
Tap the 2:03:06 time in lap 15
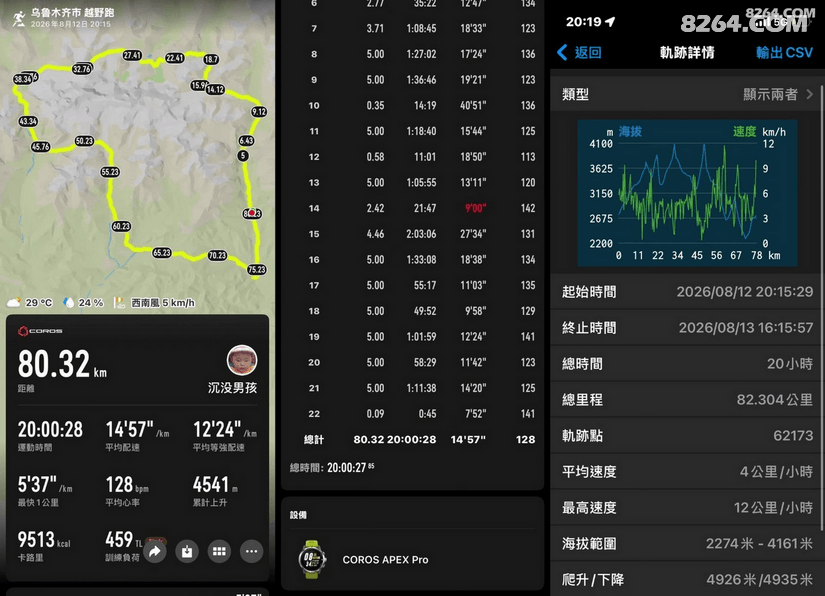pos(421,234)
